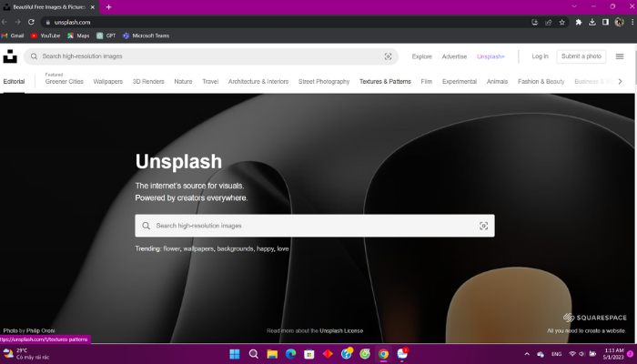
Task: Open a new tab with the plus icon
Action: coord(108,7)
